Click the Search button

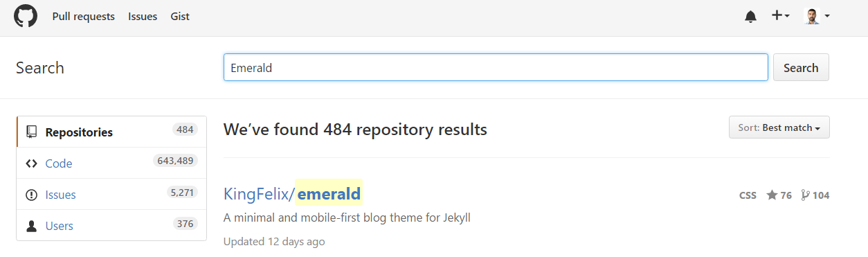[801, 67]
